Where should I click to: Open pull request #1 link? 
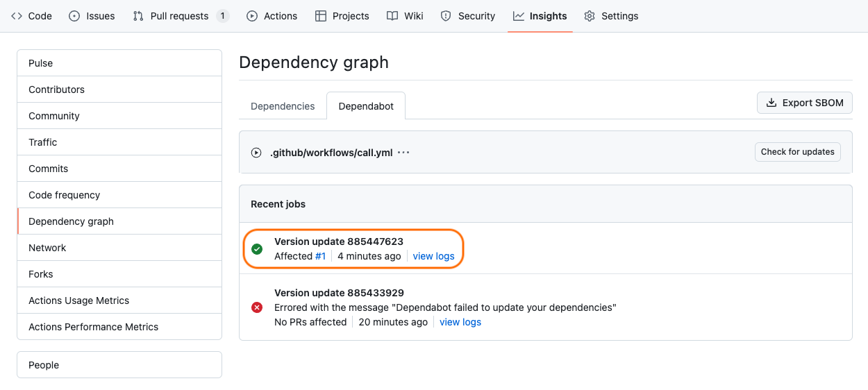coord(320,256)
